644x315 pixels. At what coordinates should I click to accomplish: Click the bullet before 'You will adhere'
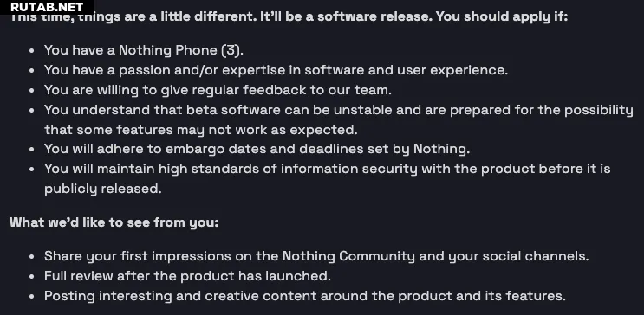tap(32, 150)
